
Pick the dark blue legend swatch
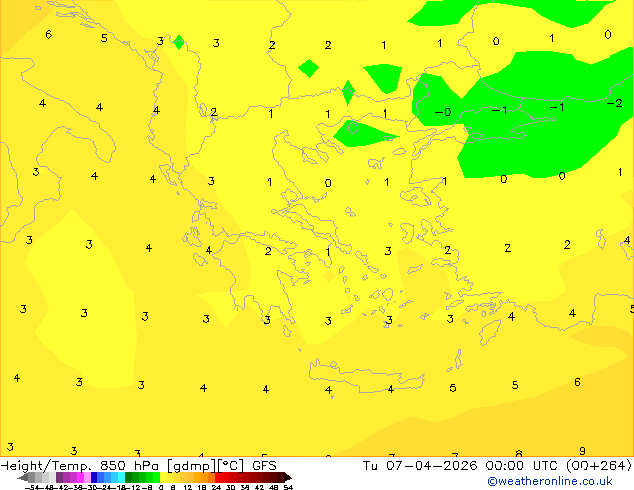(x=94, y=478)
